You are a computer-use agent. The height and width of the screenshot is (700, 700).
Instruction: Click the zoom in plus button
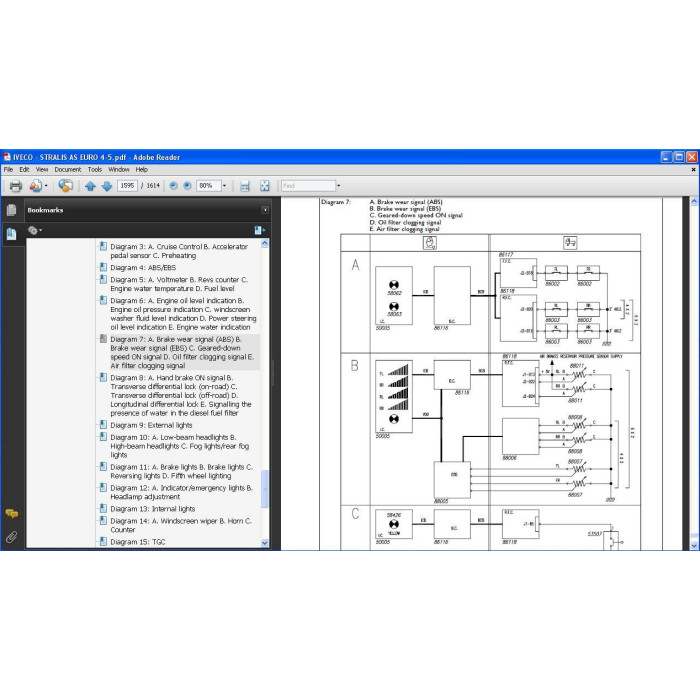click(x=188, y=186)
